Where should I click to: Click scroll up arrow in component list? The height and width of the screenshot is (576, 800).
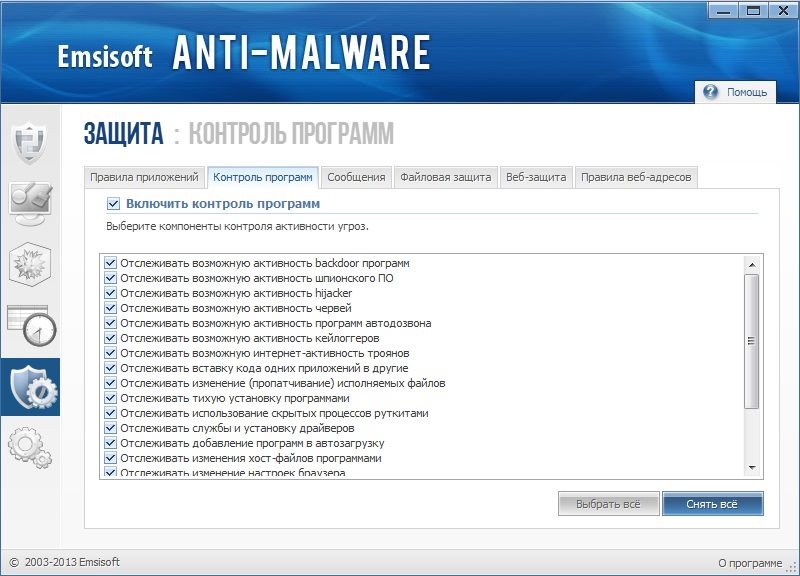coord(752,264)
